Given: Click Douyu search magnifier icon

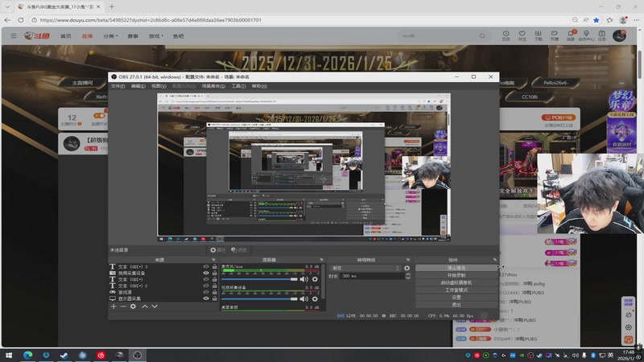Looking at the screenshot, I should 482,36.
